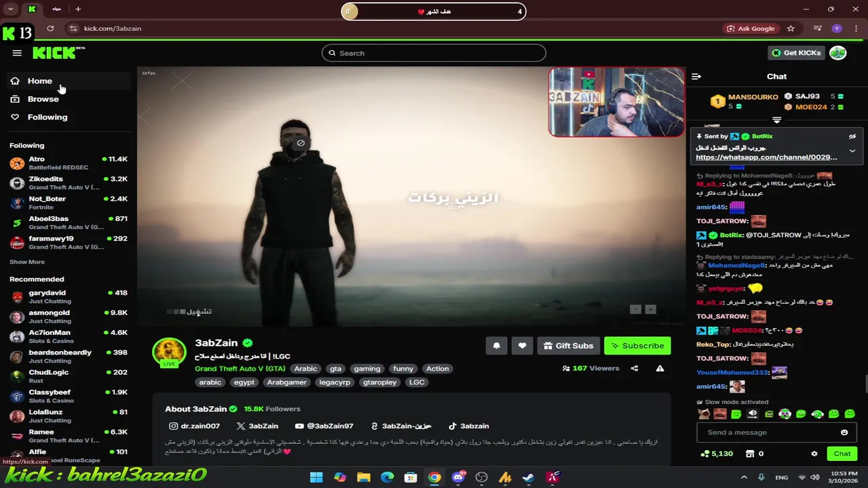The image size is (868, 488).
Task: Open X 3abZain profile link
Action: [258, 426]
